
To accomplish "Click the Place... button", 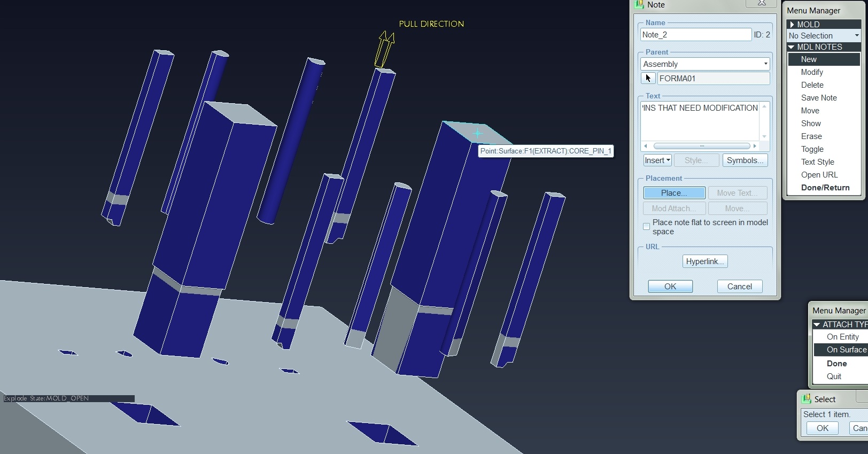I will [674, 193].
